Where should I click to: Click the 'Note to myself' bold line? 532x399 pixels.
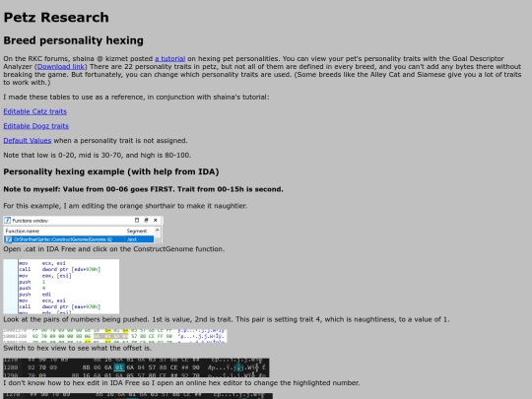pos(143,189)
